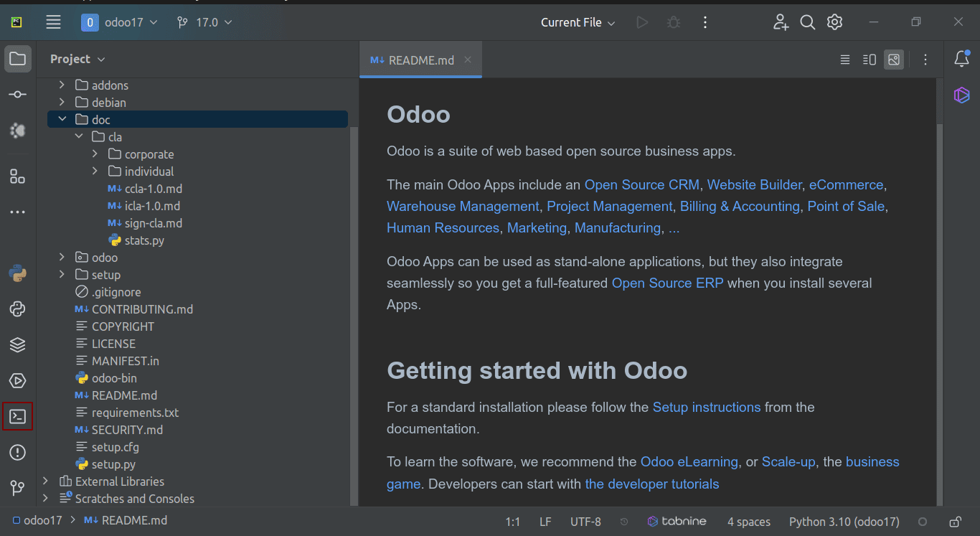Image resolution: width=980 pixels, height=536 pixels.
Task: Click the Tabnine status bar widget
Action: (x=677, y=522)
